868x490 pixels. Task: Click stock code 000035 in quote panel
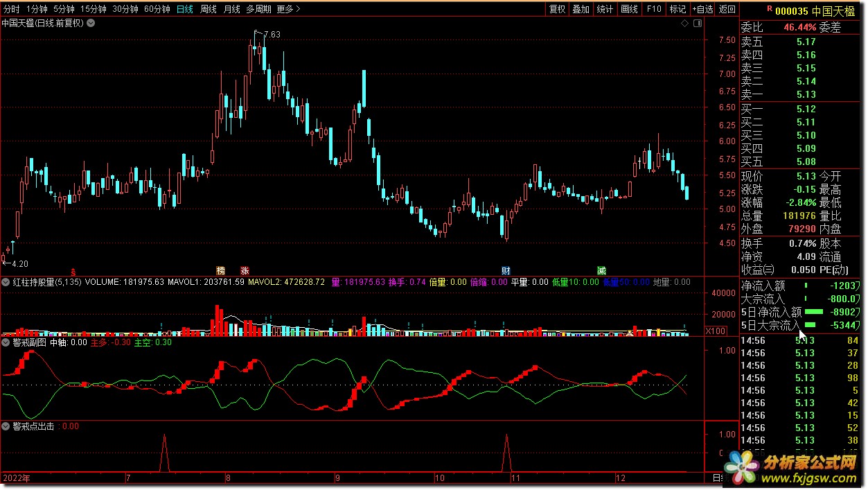[791, 10]
